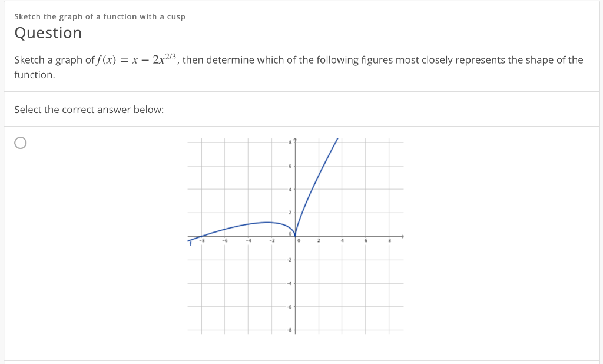Click the '8' label on the positive x-axis

tap(389, 240)
